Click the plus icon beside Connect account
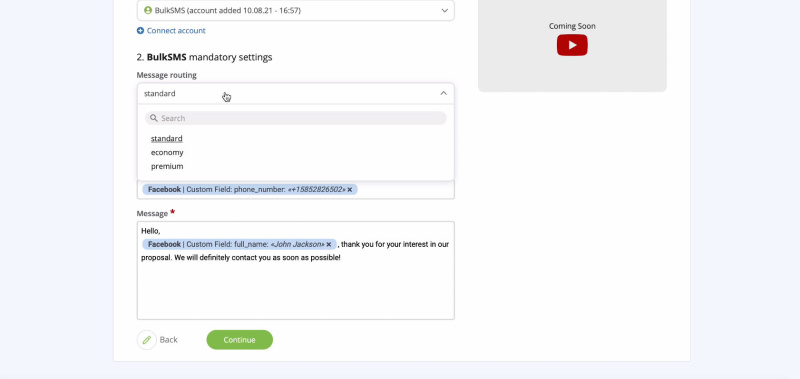The image size is (800, 379). coord(140,31)
